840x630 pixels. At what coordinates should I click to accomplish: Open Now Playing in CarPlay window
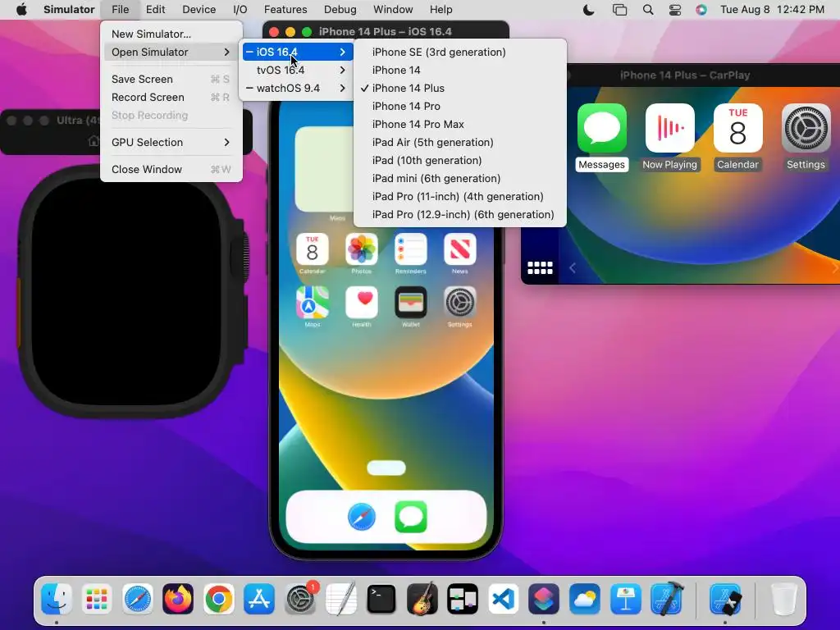[669, 129]
